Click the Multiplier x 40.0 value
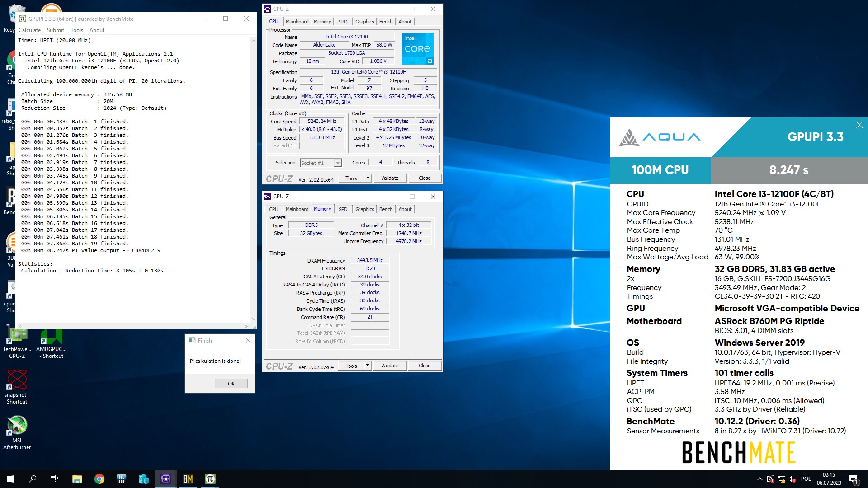The height and width of the screenshot is (488, 868). pos(322,129)
